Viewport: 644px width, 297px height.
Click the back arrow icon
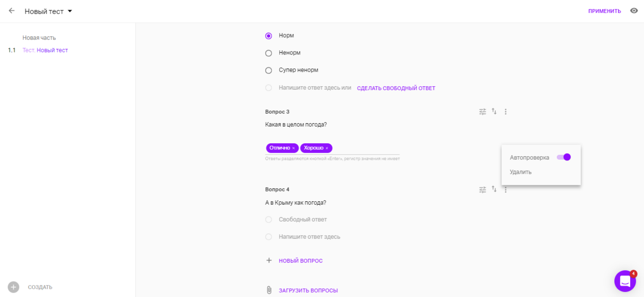(12, 11)
